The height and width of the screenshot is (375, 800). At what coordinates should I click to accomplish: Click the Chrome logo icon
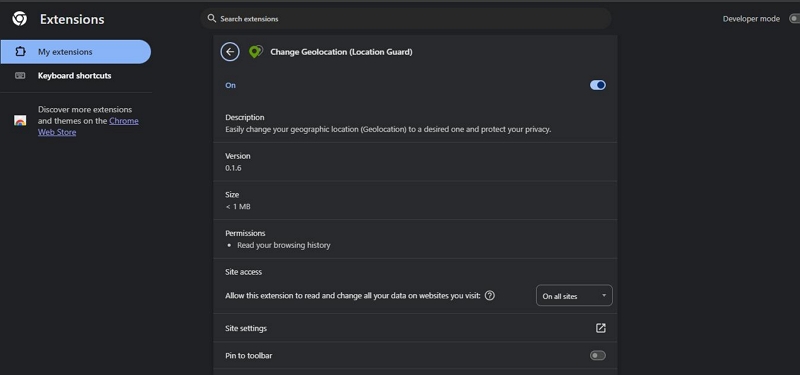click(x=19, y=19)
